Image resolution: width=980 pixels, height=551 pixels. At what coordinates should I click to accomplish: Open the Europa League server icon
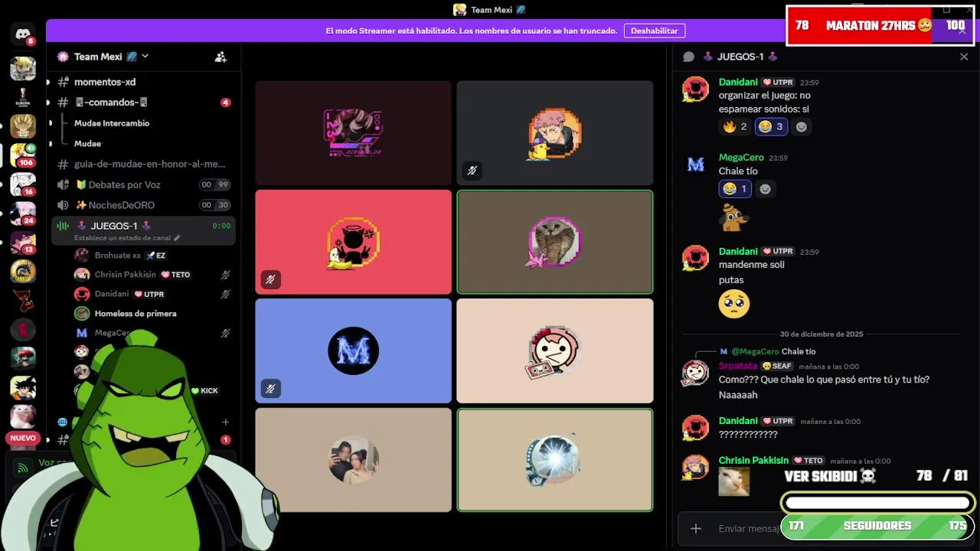coord(22,97)
